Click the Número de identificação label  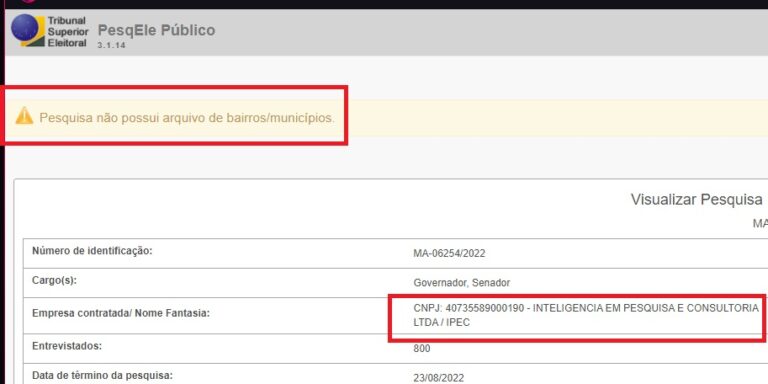pyautogui.click(x=93, y=251)
